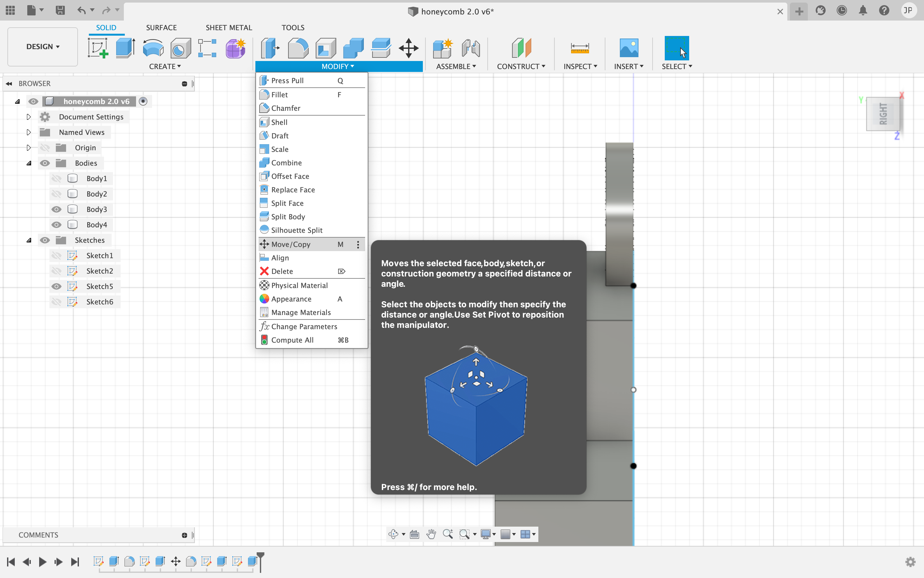
Task: Toggle visibility of the Bodies folder
Action: coord(45,163)
